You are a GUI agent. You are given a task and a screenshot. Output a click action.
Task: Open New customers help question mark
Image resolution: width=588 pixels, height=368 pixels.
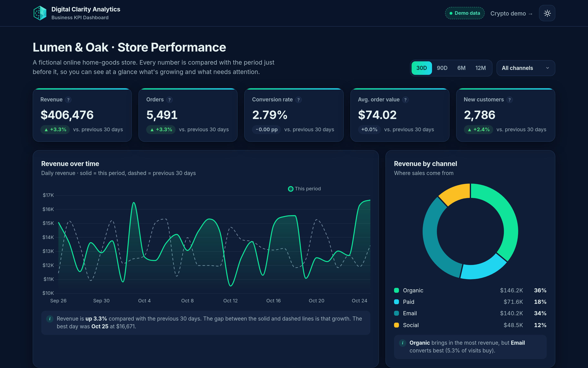(x=510, y=100)
